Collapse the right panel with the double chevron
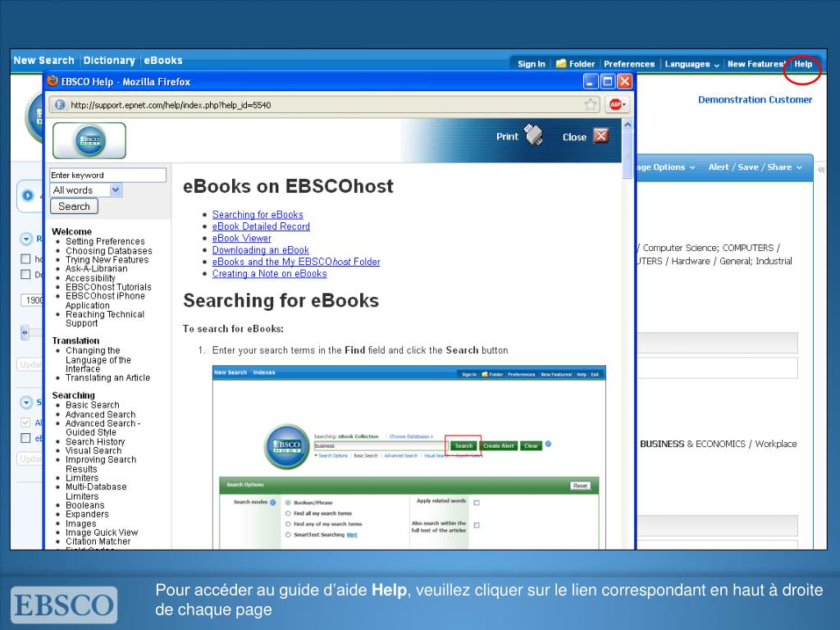The image size is (840, 630). click(x=820, y=169)
